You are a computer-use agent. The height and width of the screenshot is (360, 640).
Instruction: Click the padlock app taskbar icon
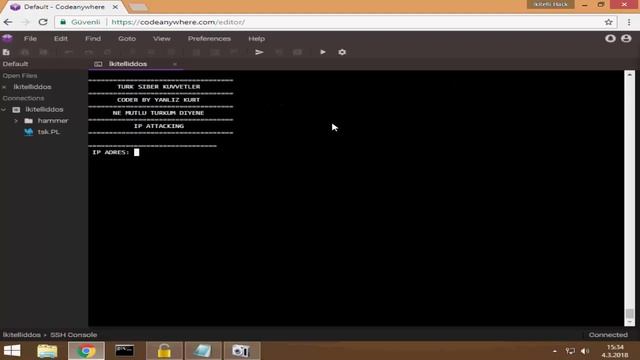click(164, 351)
